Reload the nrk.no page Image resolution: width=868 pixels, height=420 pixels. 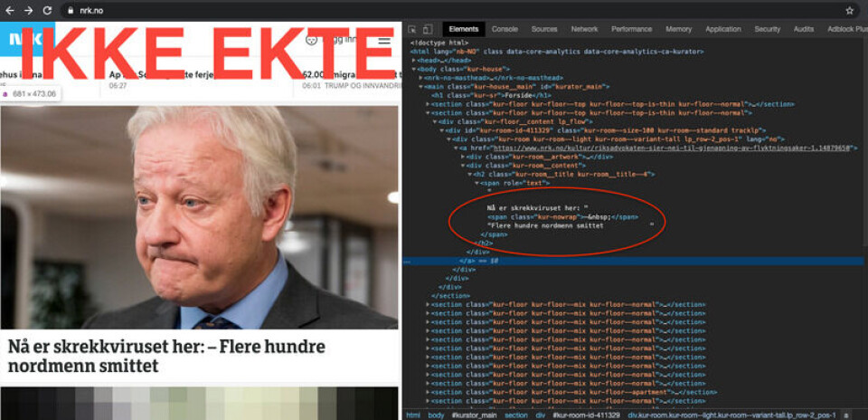46,10
